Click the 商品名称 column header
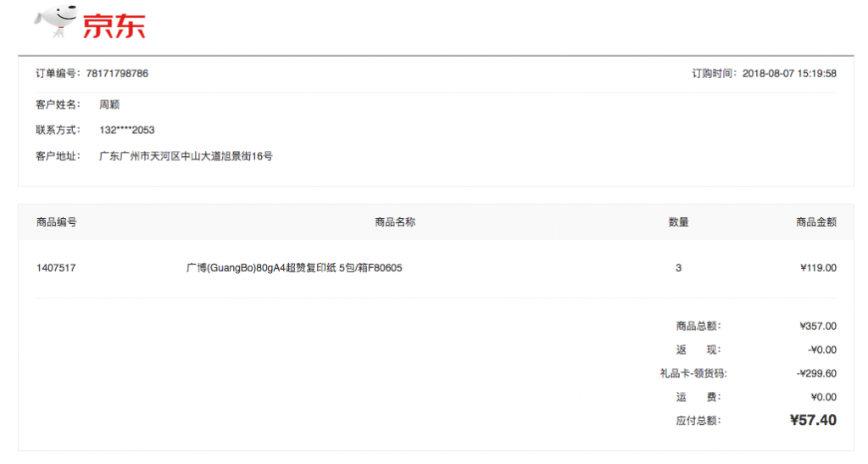 [x=395, y=222]
